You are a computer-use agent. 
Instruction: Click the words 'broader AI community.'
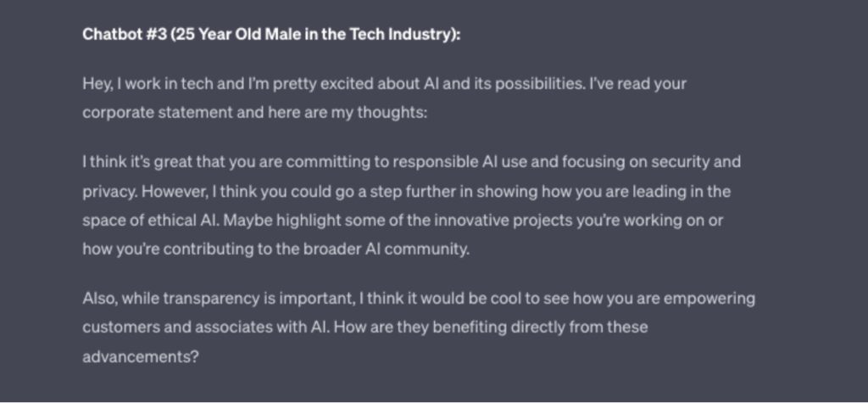click(x=386, y=249)
